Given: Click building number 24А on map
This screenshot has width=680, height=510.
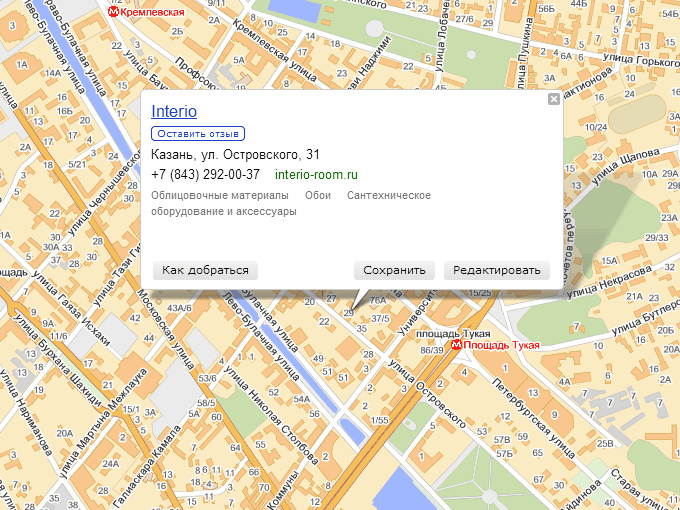Looking at the screenshot, I should 110,464.
